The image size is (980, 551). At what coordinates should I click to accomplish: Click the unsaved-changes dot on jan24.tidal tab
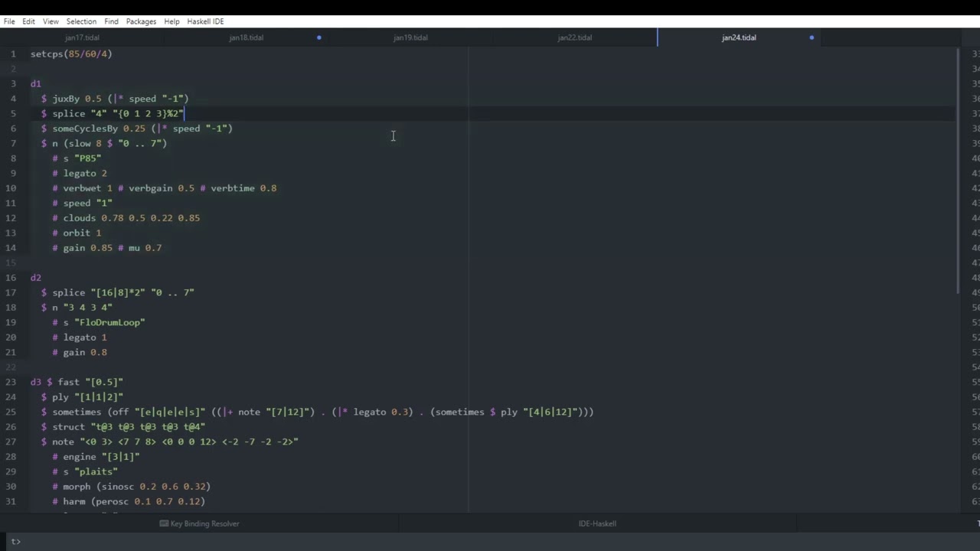(812, 37)
